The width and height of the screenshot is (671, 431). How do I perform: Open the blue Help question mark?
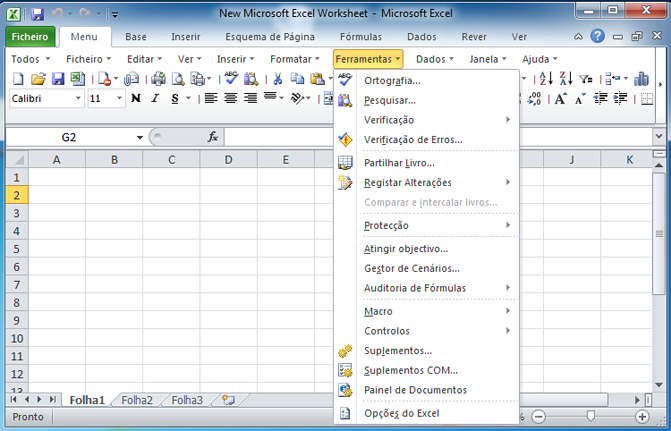597,36
